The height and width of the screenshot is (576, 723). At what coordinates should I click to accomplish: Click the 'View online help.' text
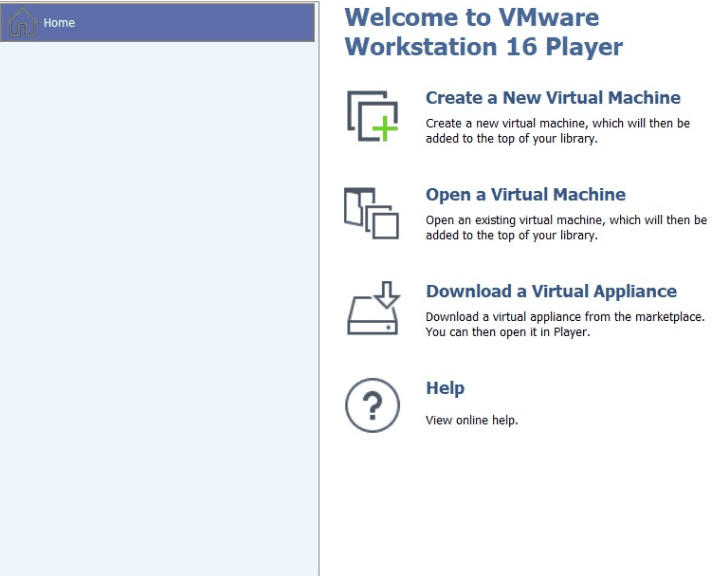coord(472,420)
